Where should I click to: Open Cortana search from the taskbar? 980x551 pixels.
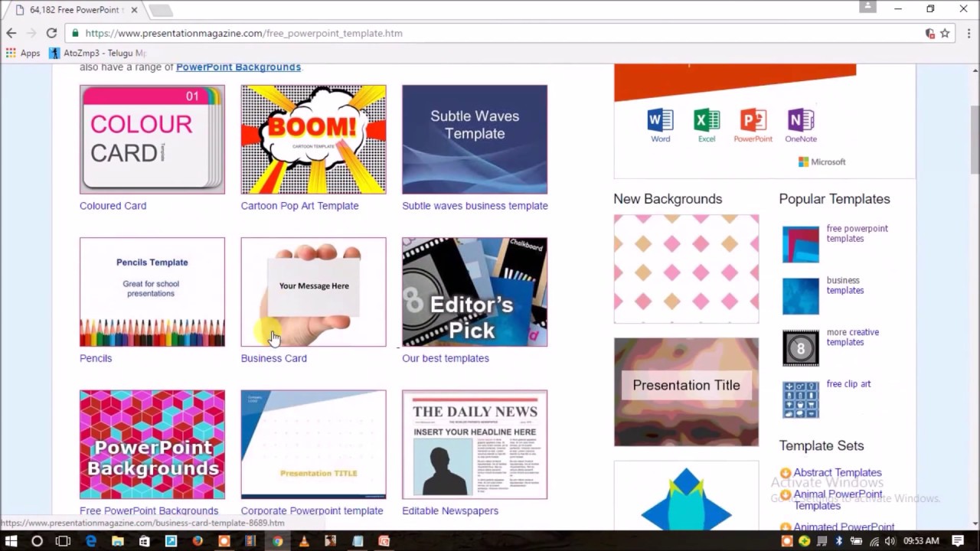(x=37, y=540)
